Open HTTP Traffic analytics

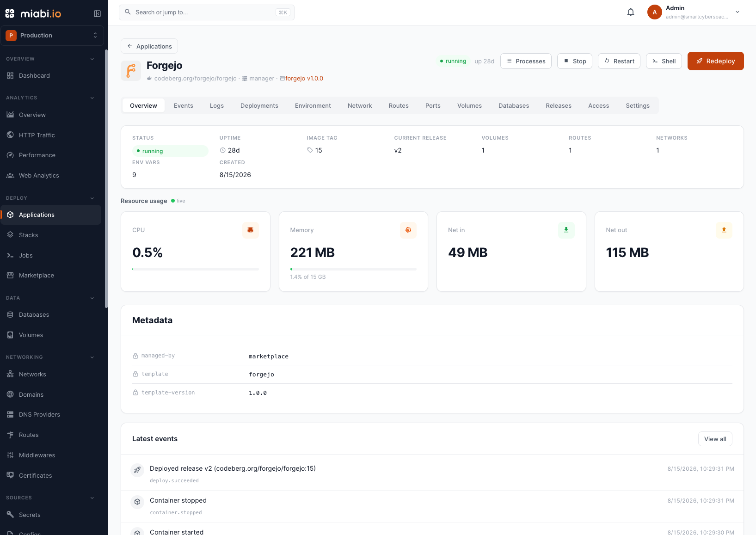click(x=51, y=135)
